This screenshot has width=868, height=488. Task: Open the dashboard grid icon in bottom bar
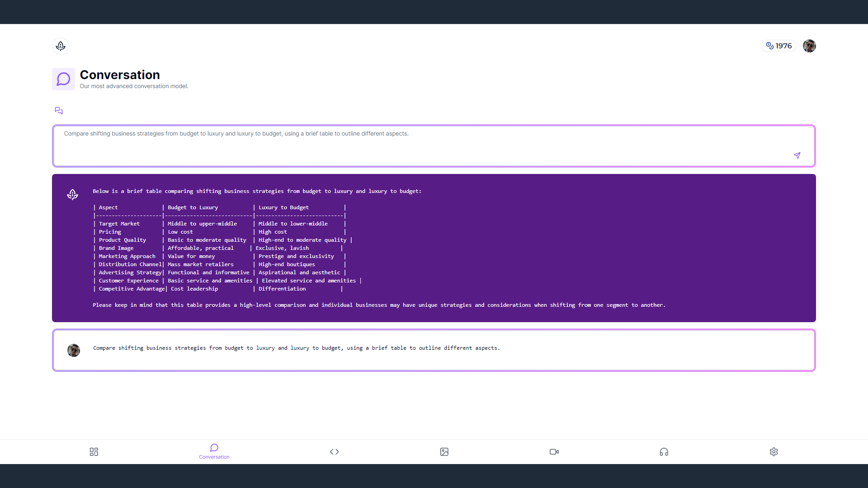click(94, 452)
